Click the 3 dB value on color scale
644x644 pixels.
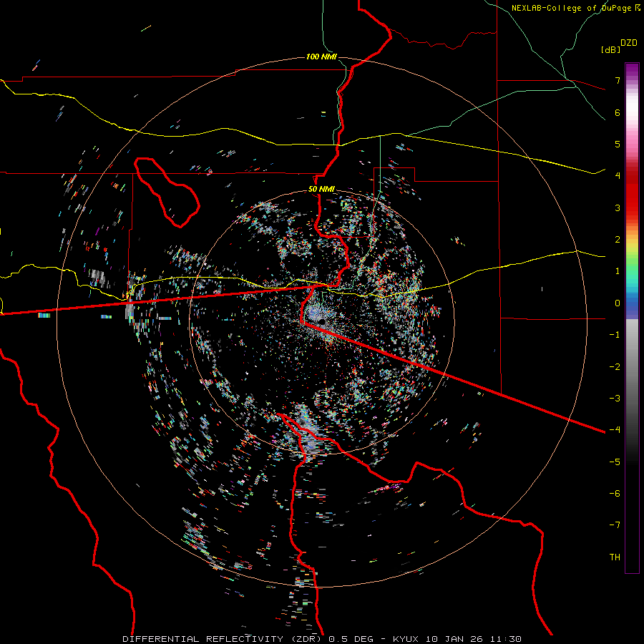click(618, 208)
